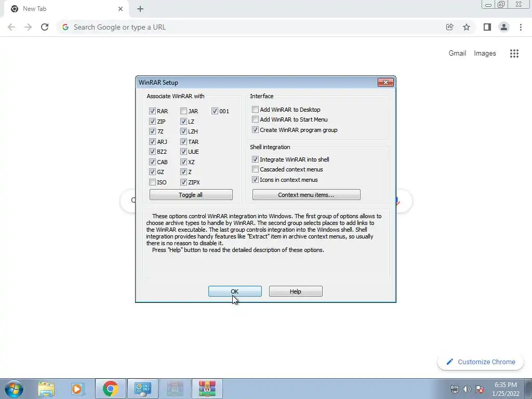
Task: Go back in Chrome history
Action: click(11, 27)
